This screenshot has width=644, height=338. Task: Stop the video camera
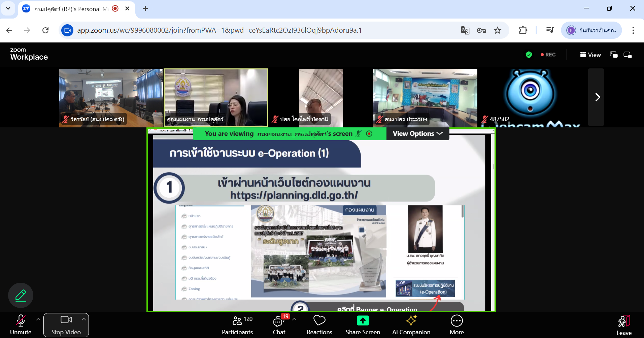pos(66,325)
